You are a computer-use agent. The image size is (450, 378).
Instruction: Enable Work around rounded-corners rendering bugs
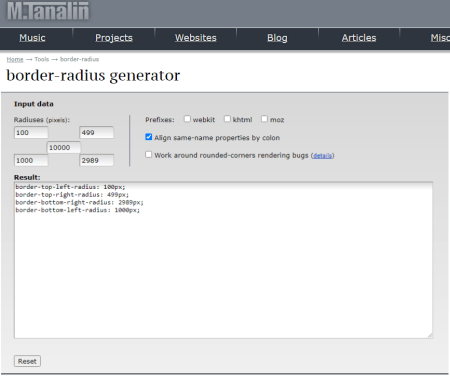[x=149, y=155]
